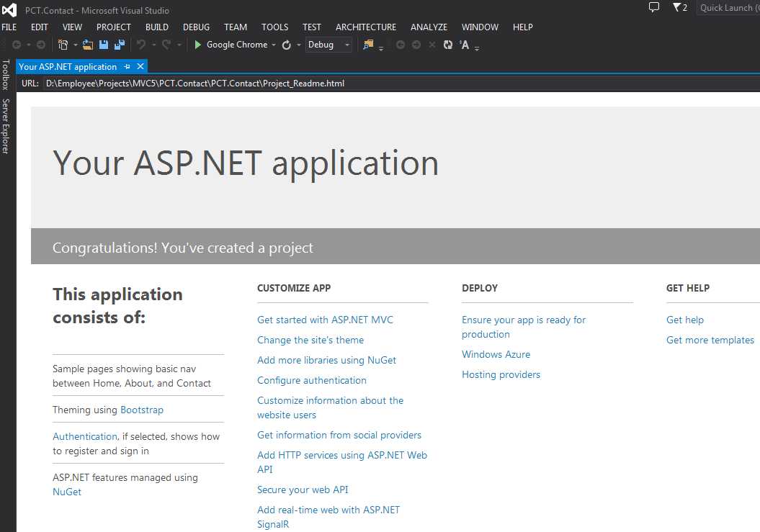
Task: Open the New Project dropdown arrow
Action: tap(75, 45)
